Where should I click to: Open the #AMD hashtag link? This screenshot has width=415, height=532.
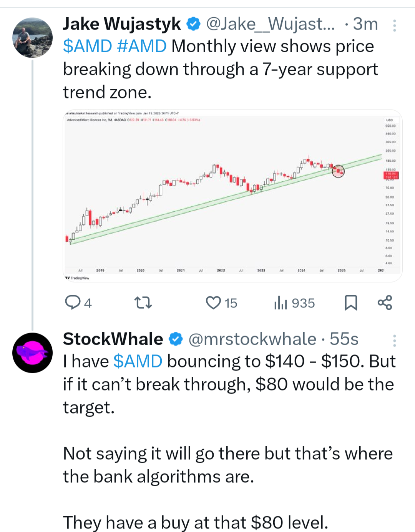pyautogui.click(x=141, y=47)
